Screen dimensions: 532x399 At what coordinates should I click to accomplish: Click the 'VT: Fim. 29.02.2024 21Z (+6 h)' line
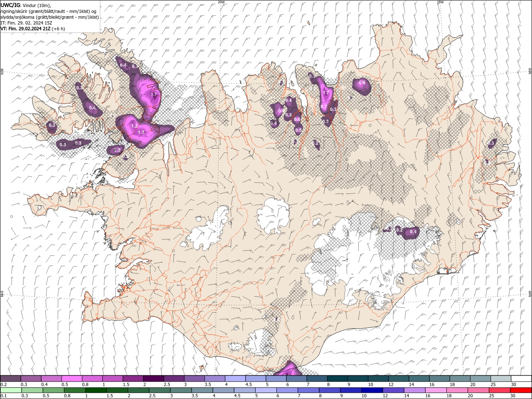point(33,29)
